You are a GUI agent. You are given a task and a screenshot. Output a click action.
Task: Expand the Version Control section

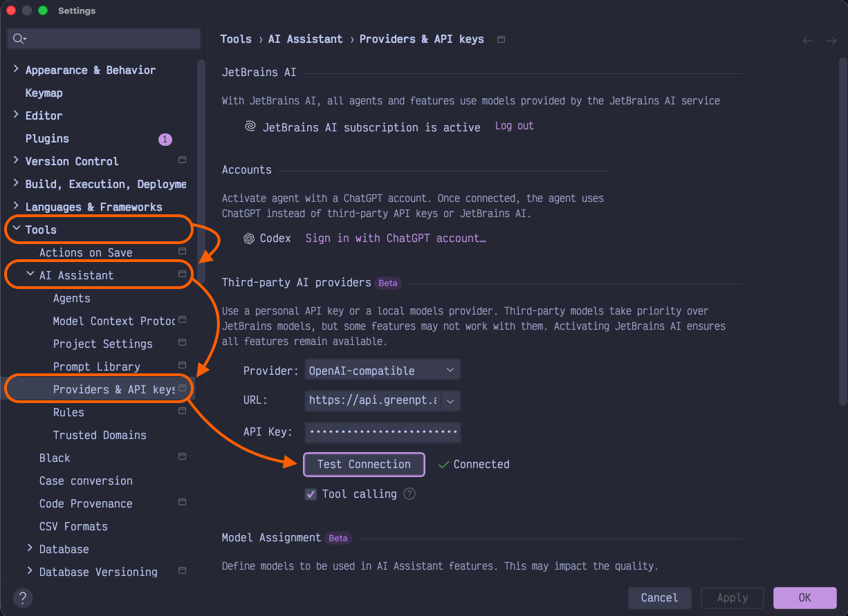16,160
